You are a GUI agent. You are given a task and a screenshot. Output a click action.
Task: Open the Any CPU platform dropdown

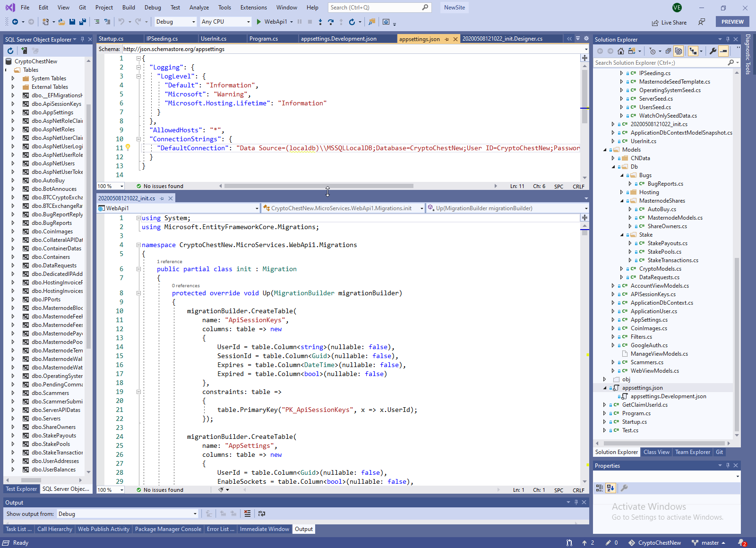pyautogui.click(x=225, y=22)
